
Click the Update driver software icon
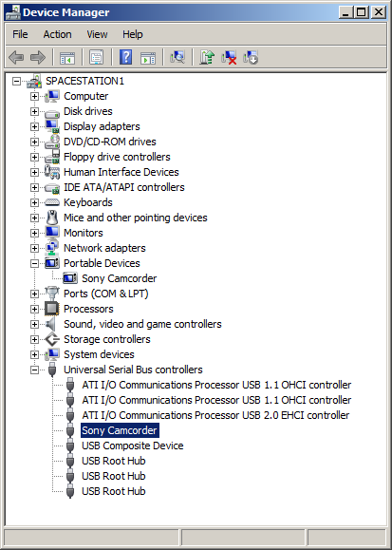[x=207, y=57]
